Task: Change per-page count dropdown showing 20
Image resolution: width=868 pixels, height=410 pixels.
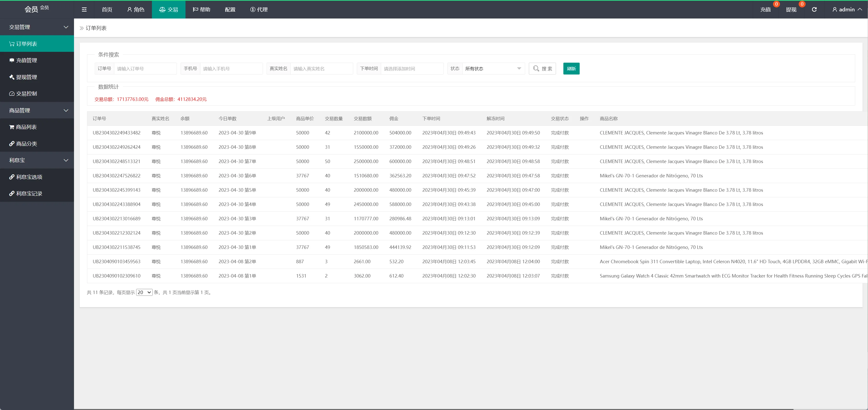Action: tap(144, 292)
